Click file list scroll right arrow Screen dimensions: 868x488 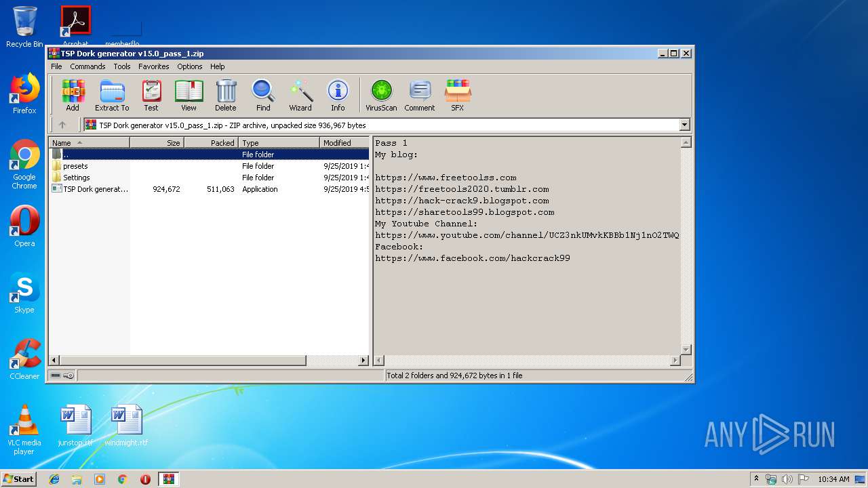coord(363,361)
